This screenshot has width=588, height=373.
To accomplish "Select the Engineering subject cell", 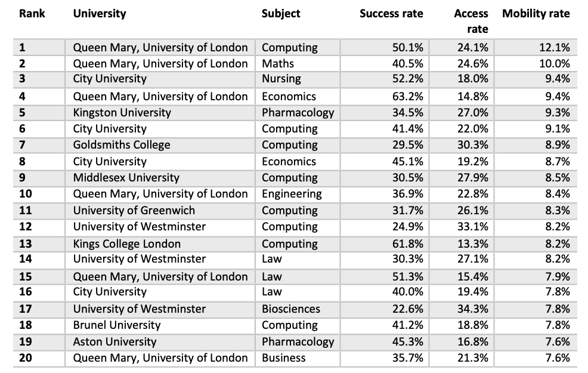I will (x=292, y=194).
